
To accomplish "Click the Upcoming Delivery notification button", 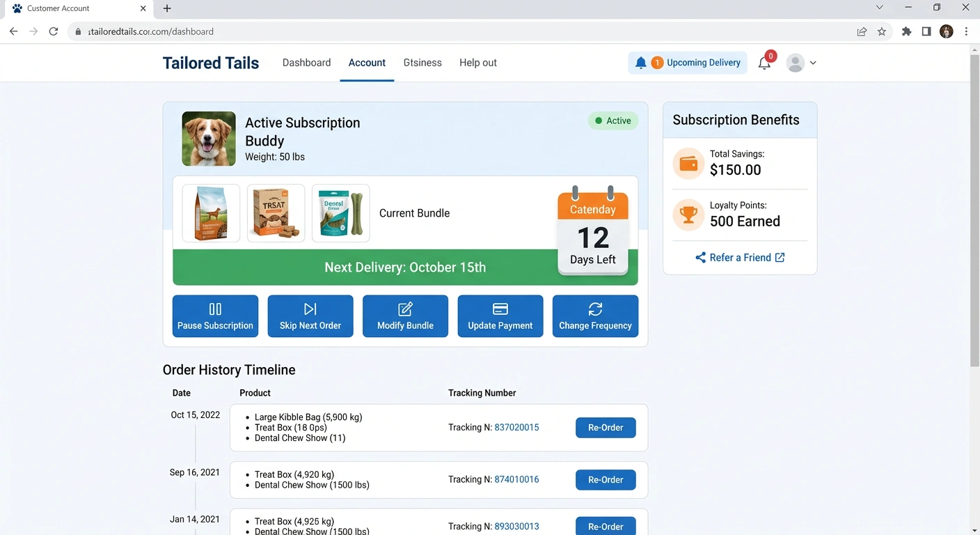I will pyautogui.click(x=688, y=63).
